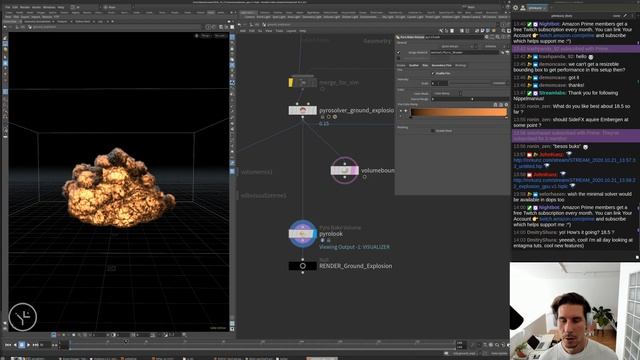Select the pyrolook node
Screen dimensions: 640x360
pyautogui.click(x=302, y=234)
